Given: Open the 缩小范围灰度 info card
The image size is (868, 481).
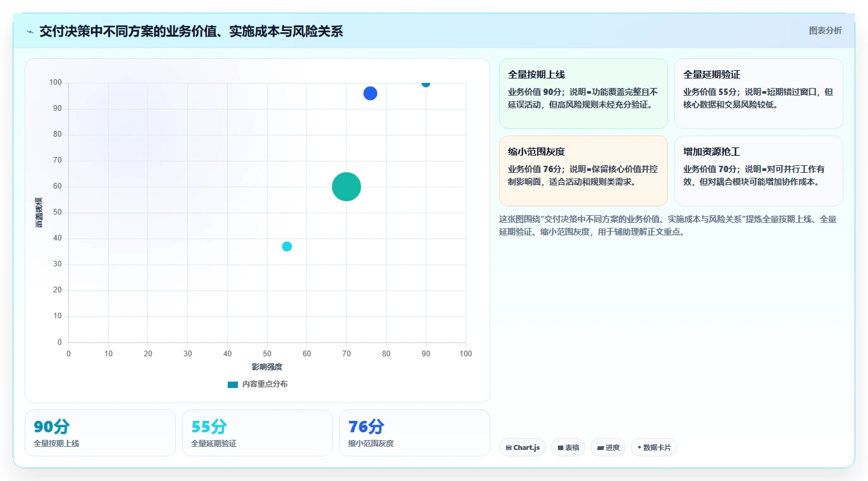Looking at the screenshot, I should pos(583,171).
